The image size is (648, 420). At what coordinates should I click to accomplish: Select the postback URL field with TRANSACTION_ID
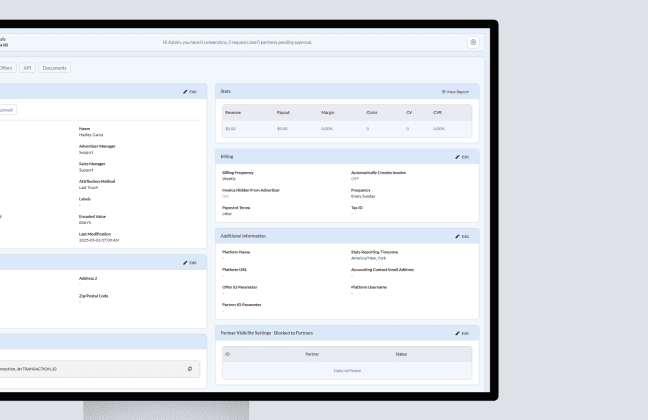click(x=98, y=369)
